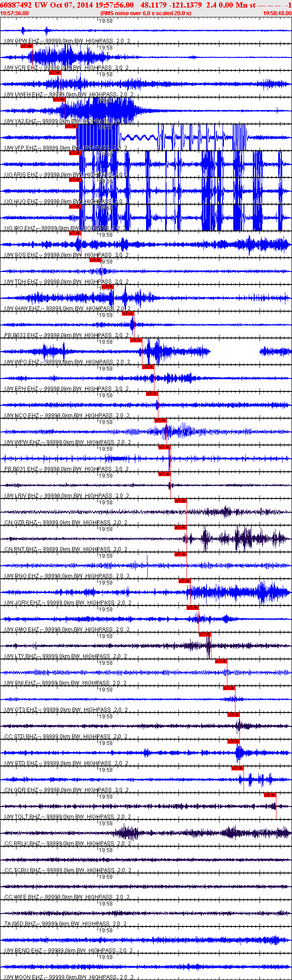Screen dimensions: 292x980
Task: Click the UW SOS EHZ station label
Action: [67, 255]
